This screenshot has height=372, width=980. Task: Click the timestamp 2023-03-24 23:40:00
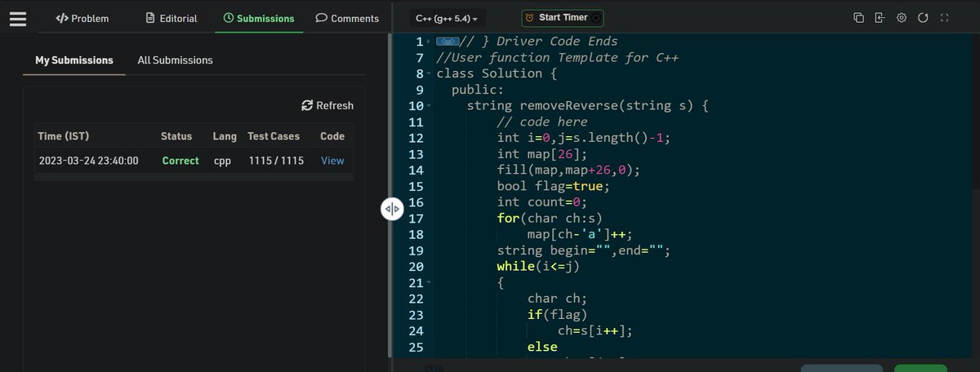(x=88, y=161)
